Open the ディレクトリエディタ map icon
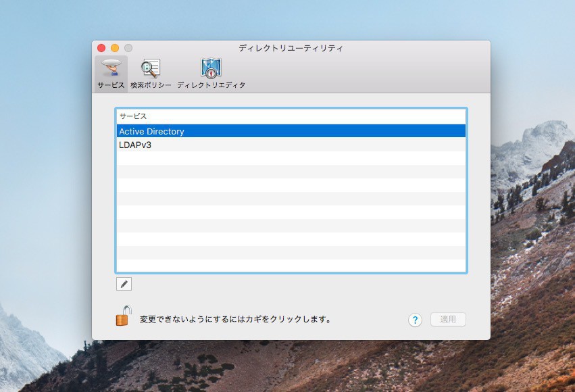This screenshot has width=575, height=392. (211, 68)
